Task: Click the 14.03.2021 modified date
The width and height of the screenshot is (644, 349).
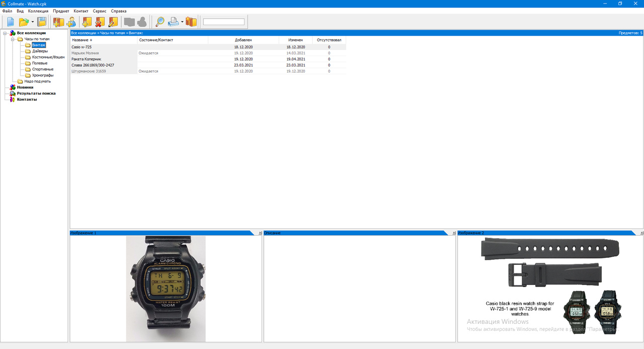Action: click(x=296, y=53)
